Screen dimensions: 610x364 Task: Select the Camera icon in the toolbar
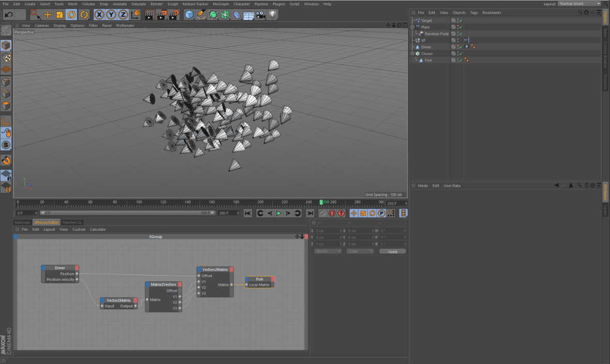pos(262,14)
